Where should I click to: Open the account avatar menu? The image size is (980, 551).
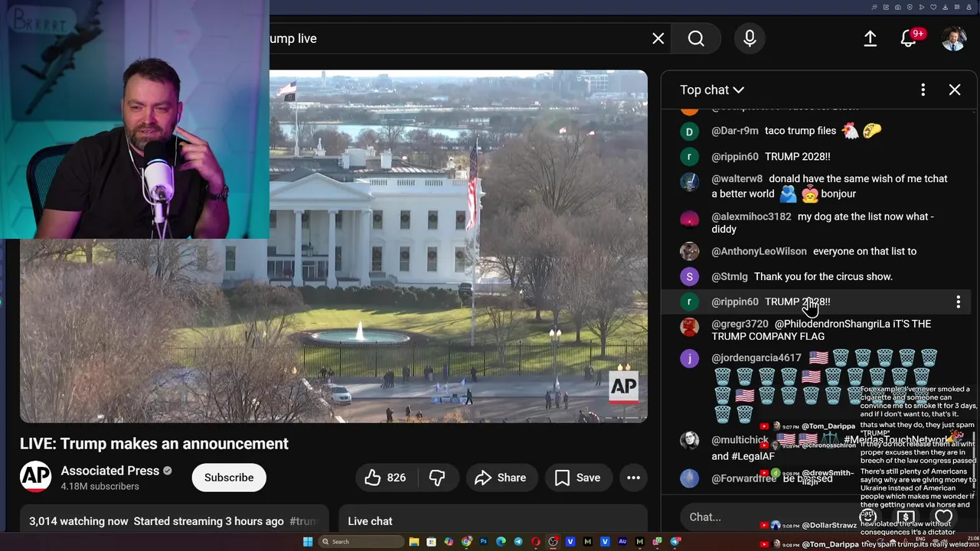point(953,38)
